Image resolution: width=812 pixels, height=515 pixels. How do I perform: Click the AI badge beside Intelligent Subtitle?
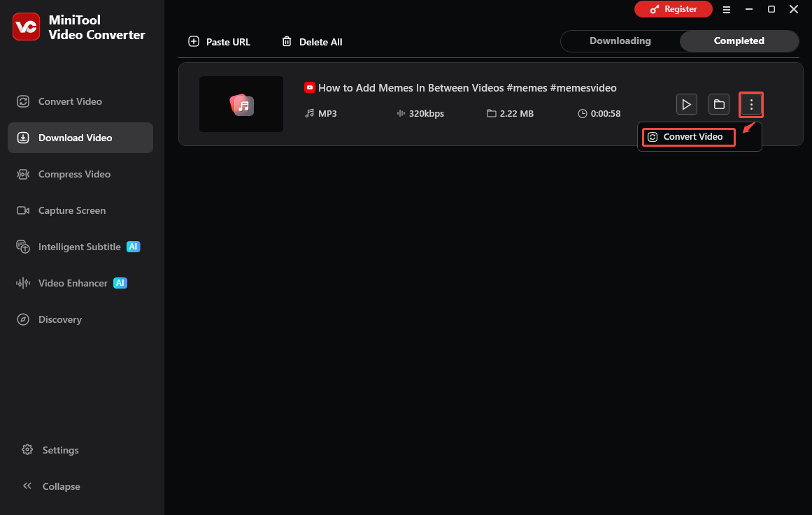pyautogui.click(x=133, y=247)
